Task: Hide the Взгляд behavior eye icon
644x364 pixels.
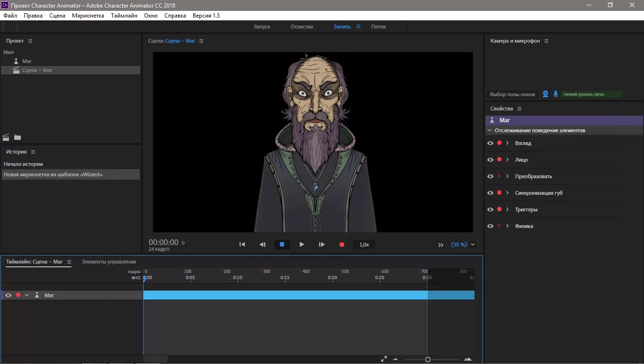Action: [490, 143]
